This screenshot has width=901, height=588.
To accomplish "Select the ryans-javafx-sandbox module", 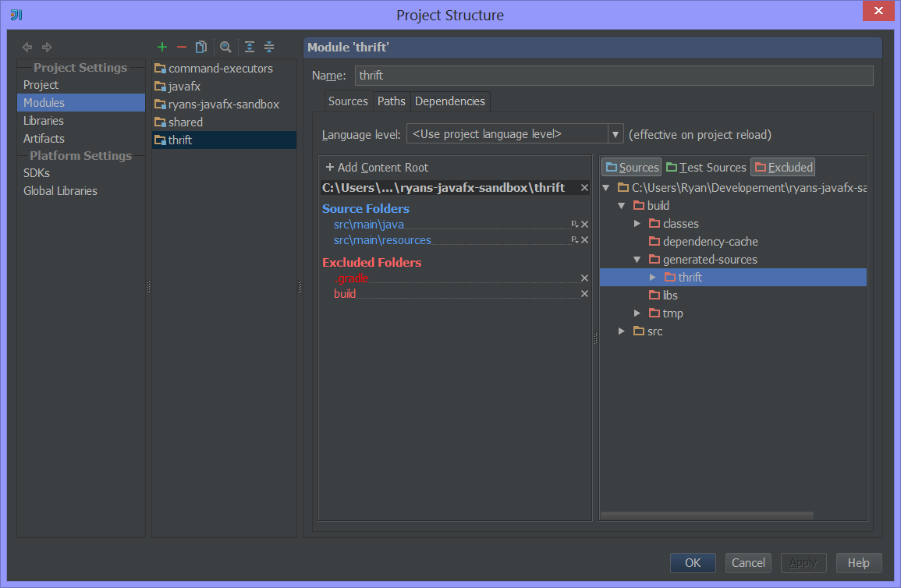I will tap(224, 104).
